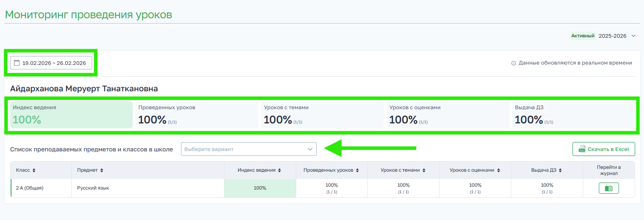The height and width of the screenshot is (220, 644).
Task: Select the "Проведенных уроков" summary card
Action: click(197, 115)
